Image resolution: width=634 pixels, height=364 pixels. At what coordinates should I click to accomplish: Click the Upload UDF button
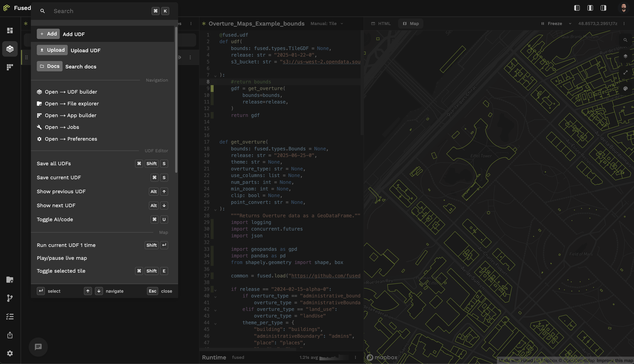point(52,50)
